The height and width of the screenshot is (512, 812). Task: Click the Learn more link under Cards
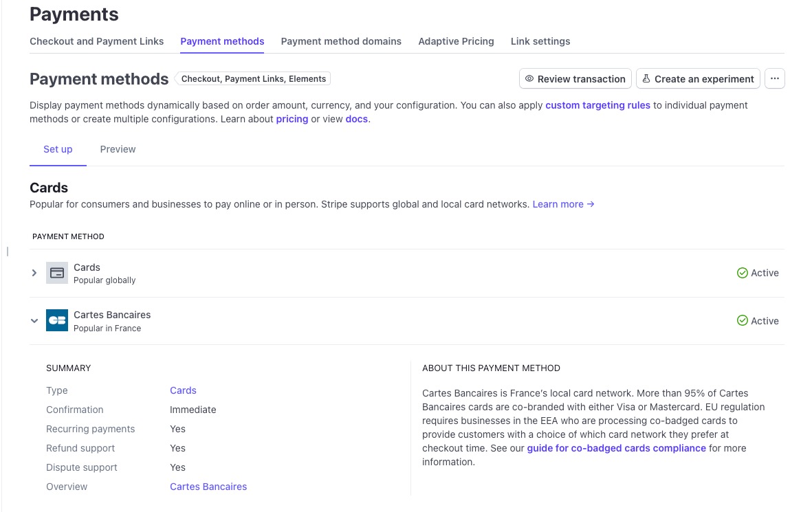pyautogui.click(x=563, y=204)
